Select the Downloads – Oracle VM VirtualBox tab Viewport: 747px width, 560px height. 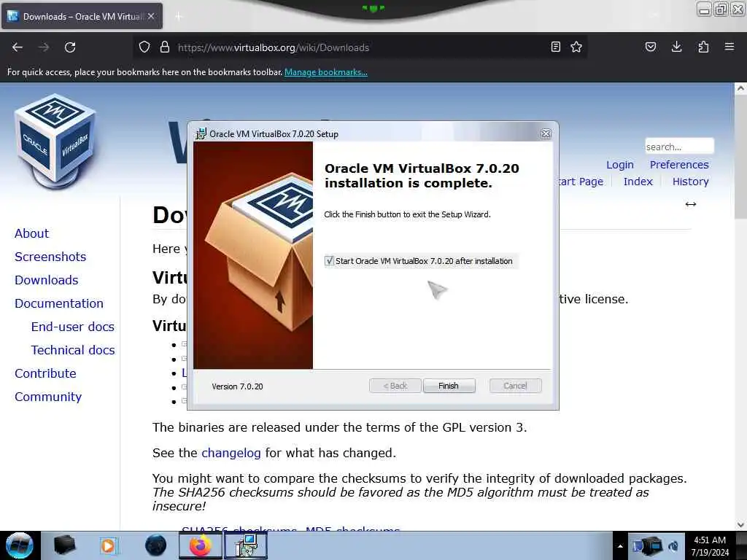tap(82, 16)
